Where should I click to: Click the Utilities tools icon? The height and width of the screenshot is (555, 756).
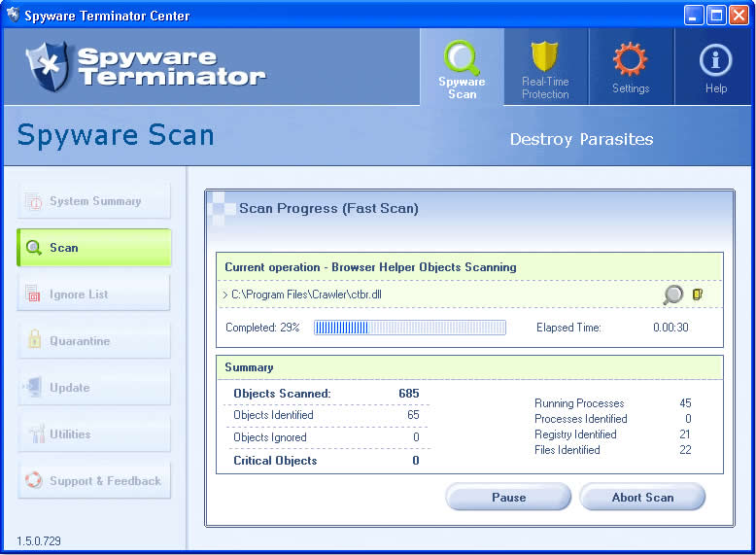click(x=36, y=434)
